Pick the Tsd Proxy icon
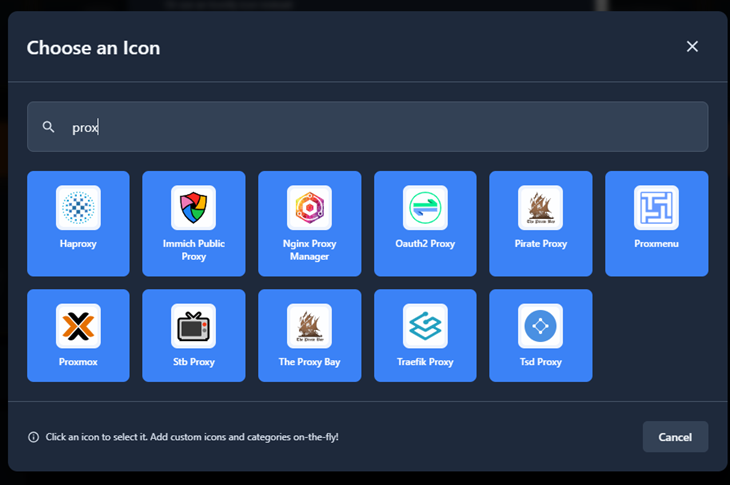 [541, 336]
